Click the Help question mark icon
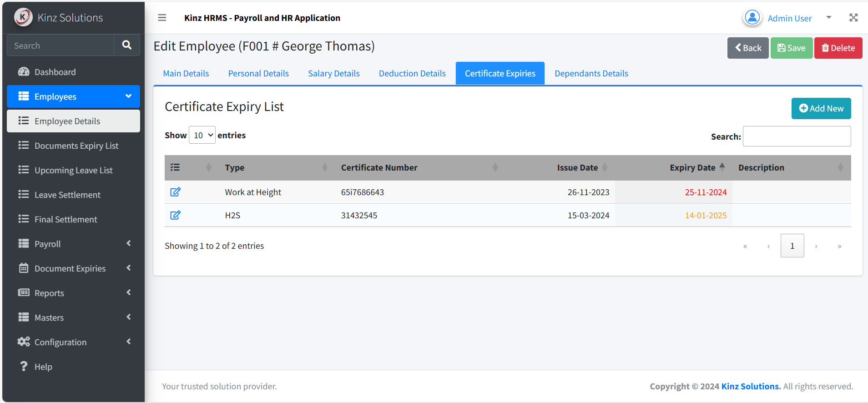 tap(24, 366)
